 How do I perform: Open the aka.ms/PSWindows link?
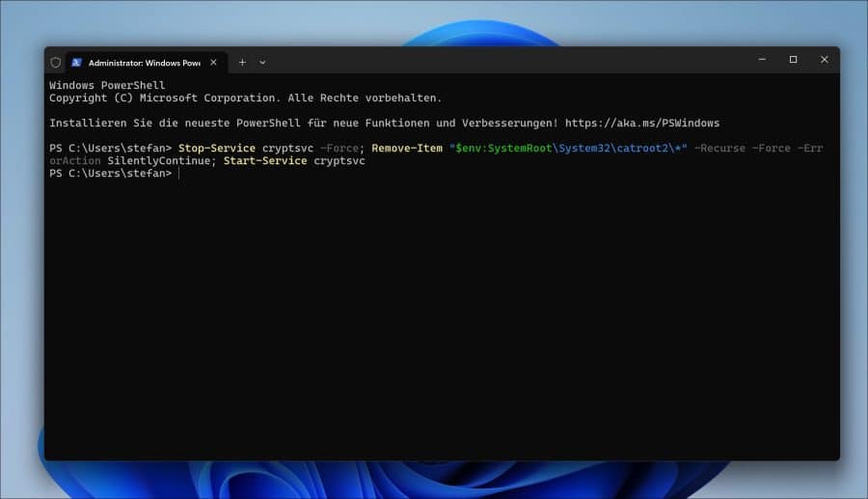[641, 124]
